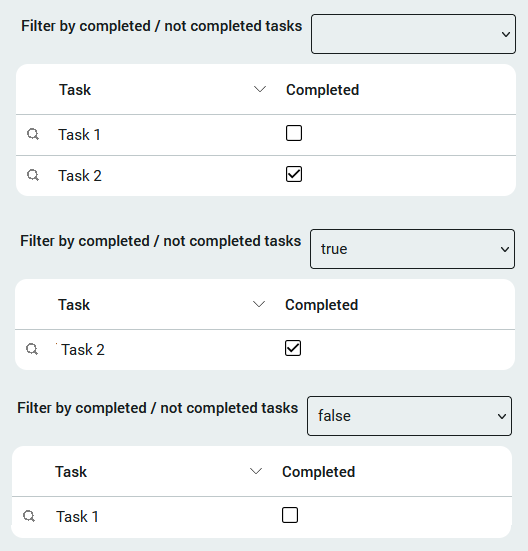Click the magnifier icon beside Task 2 in the unfiltered table
This screenshot has width=528, height=551.
pos(33,175)
